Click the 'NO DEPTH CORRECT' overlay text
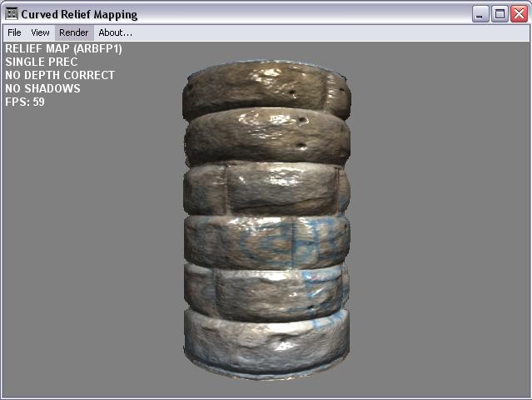This screenshot has width=532, height=400. pyautogui.click(x=60, y=75)
